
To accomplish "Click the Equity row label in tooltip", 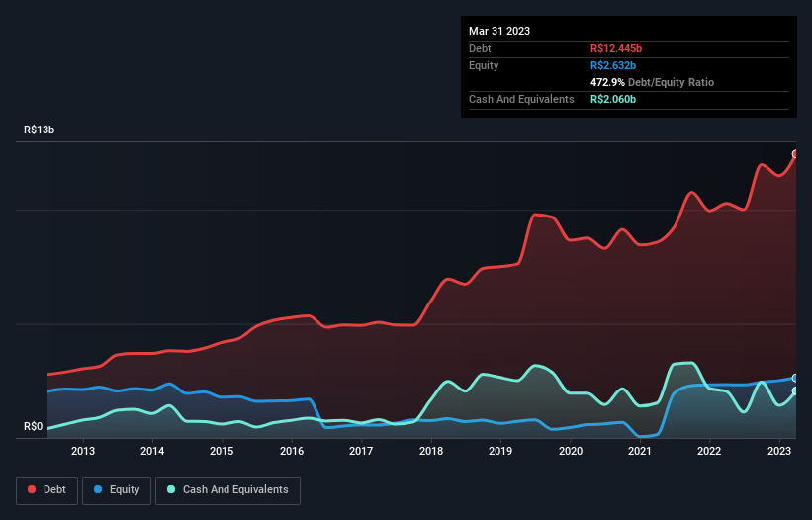I will [484, 65].
